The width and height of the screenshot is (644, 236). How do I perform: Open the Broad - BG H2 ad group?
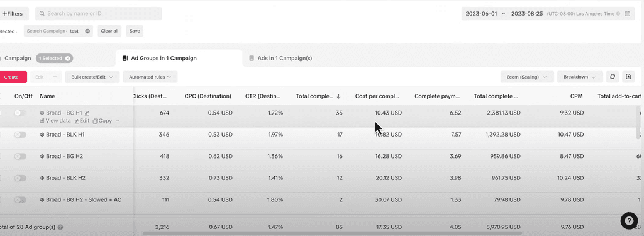(65, 156)
